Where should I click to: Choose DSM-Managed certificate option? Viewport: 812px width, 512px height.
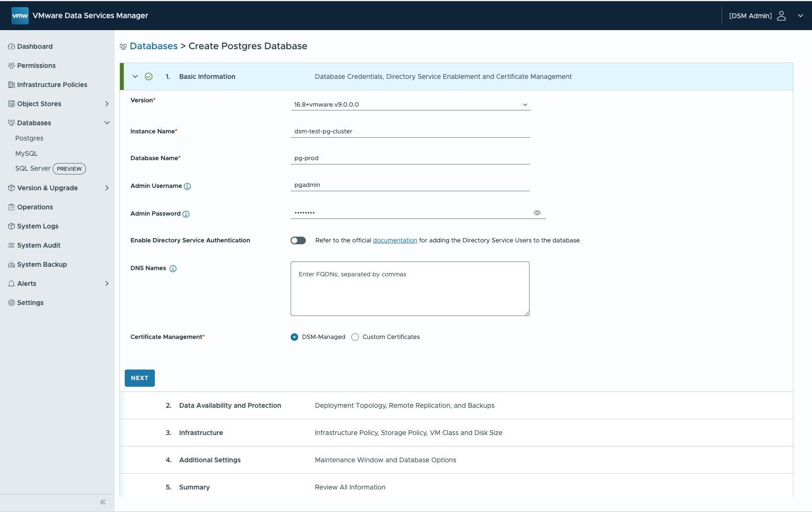click(x=294, y=337)
